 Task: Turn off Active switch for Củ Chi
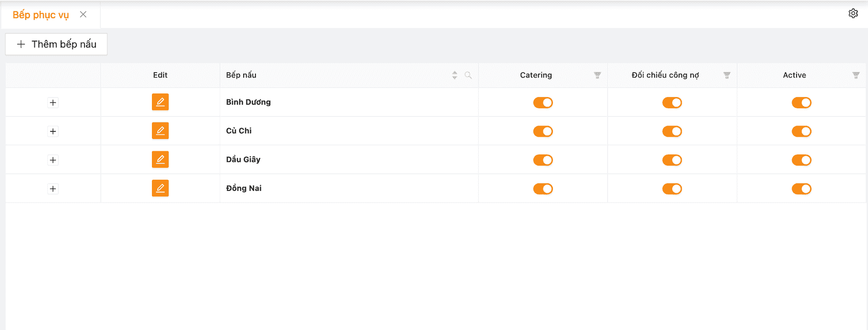pos(801,131)
